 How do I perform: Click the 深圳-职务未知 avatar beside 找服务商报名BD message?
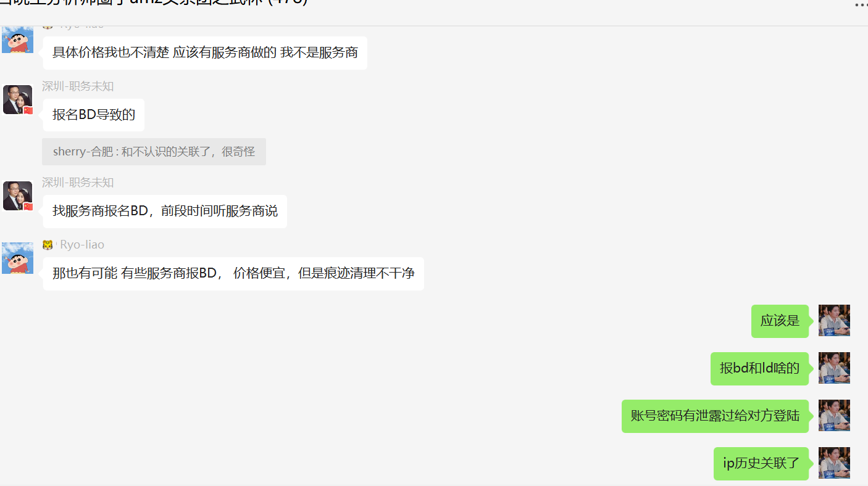pos(18,196)
